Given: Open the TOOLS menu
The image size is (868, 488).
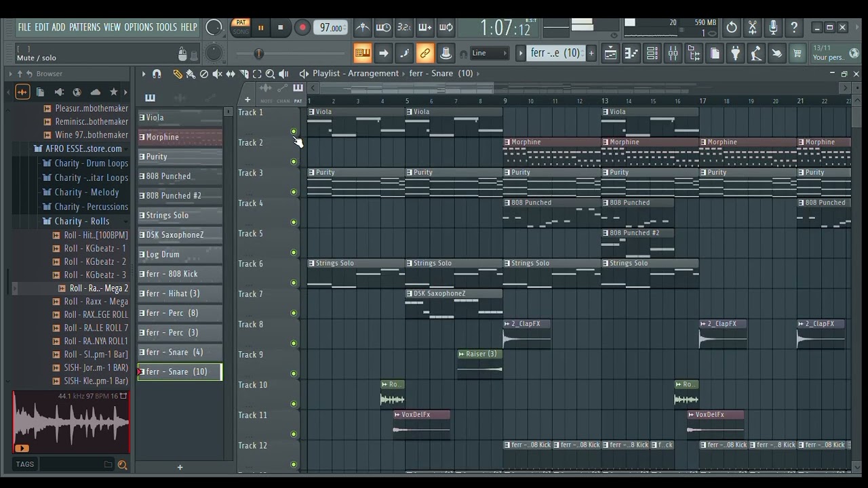Looking at the screenshot, I should pyautogui.click(x=167, y=27).
